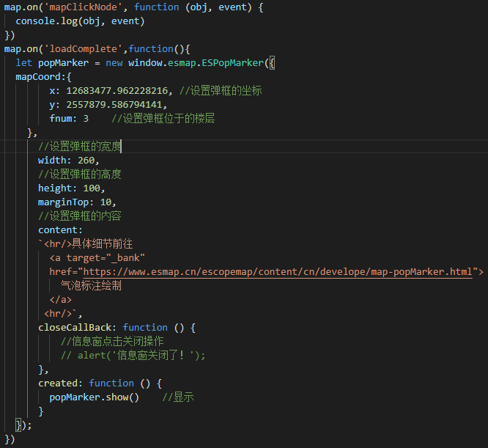Click the popMarker variable declaration name

(63, 63)
